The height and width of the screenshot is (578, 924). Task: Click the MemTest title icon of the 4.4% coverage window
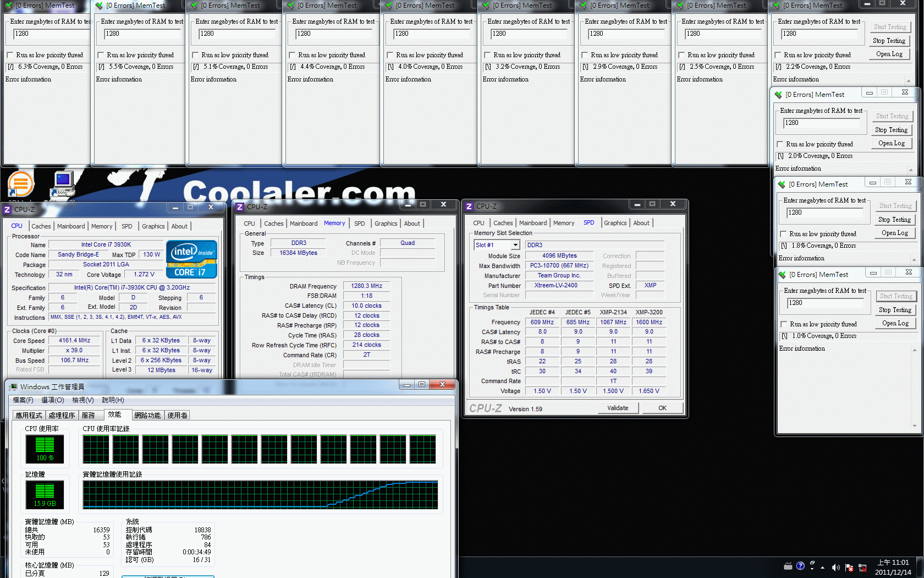coord(290,6)
